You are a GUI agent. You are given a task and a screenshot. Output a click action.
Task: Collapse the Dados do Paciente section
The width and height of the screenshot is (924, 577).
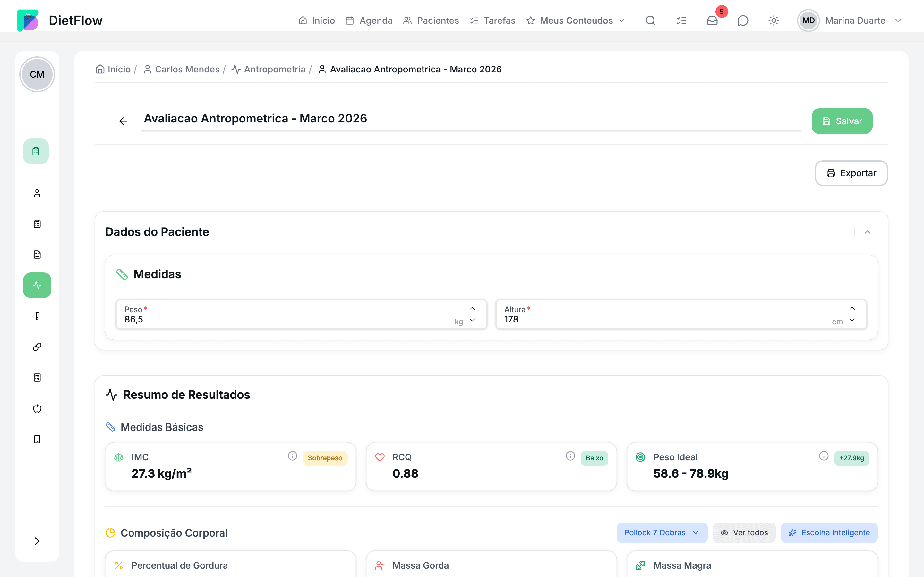868,232
